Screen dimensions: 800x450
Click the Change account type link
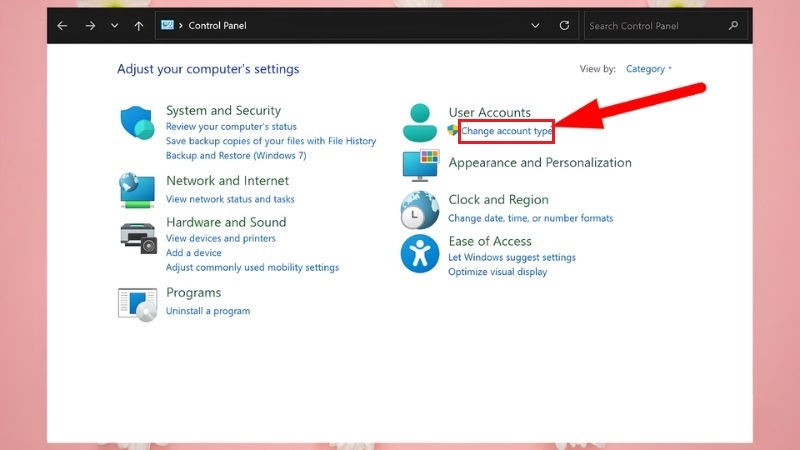506,131
